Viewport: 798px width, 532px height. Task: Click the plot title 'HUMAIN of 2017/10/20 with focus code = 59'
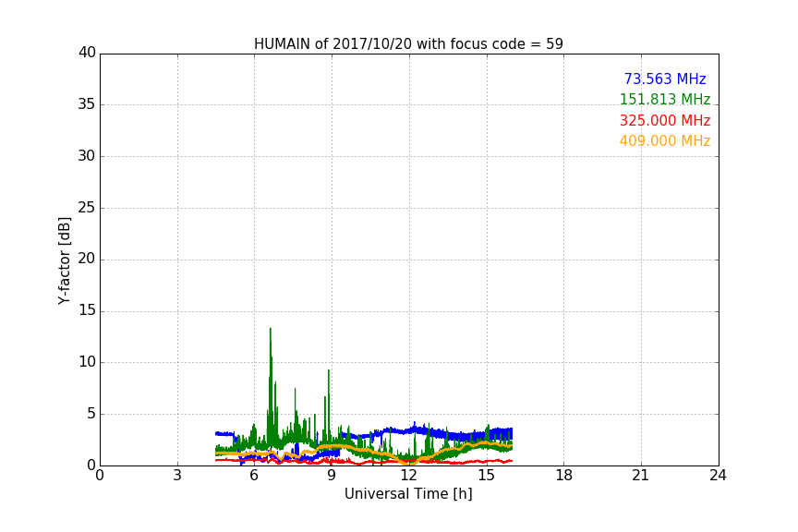click(x=408, y=44)
